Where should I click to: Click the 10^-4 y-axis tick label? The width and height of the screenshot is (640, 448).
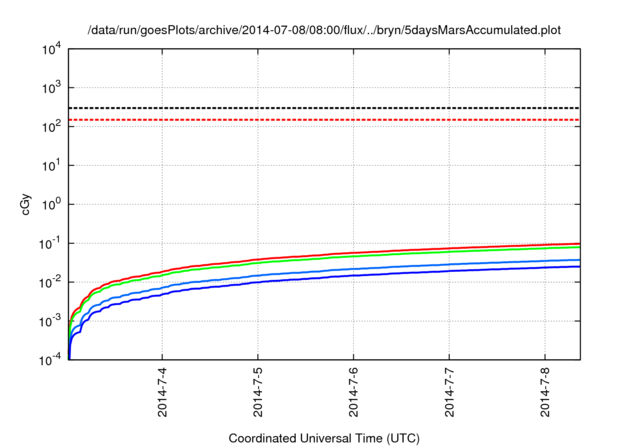click(51, 360)
